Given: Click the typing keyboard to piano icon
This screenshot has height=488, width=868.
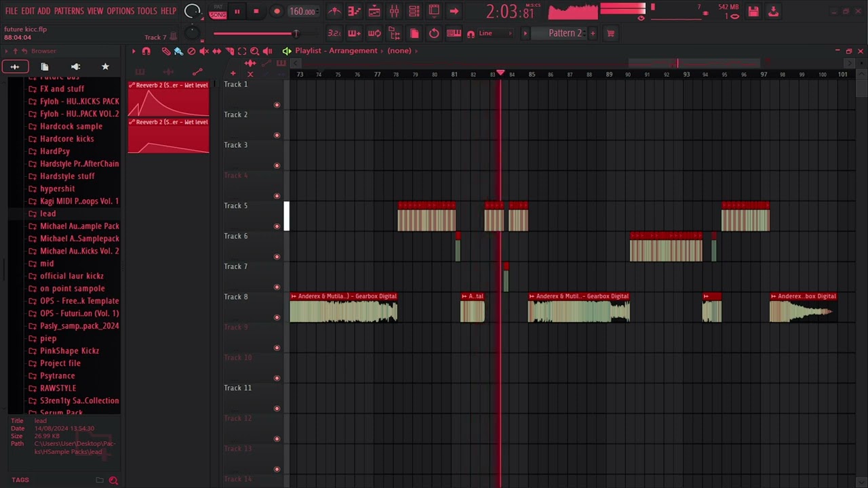Looking at the screenshot, I should click(x=454, y=33).
